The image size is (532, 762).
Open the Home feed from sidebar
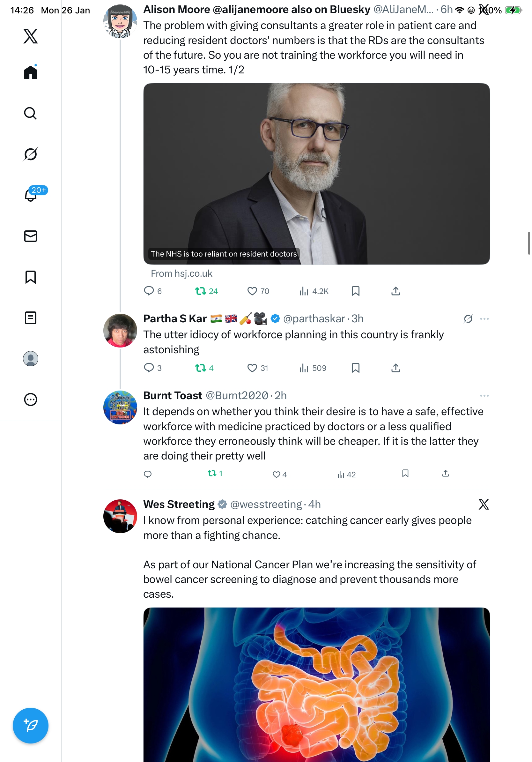31,72
